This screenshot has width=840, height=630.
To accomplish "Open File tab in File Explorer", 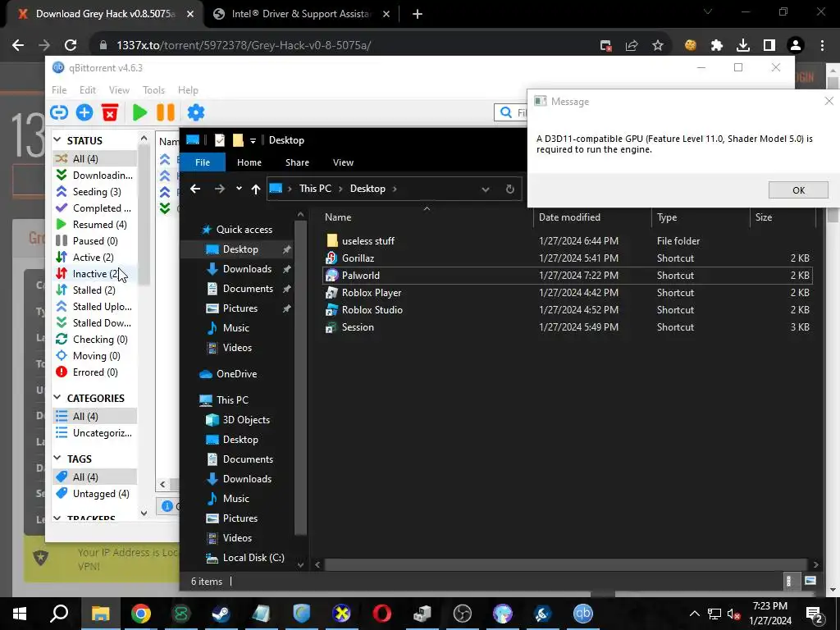I will [203, 162].
